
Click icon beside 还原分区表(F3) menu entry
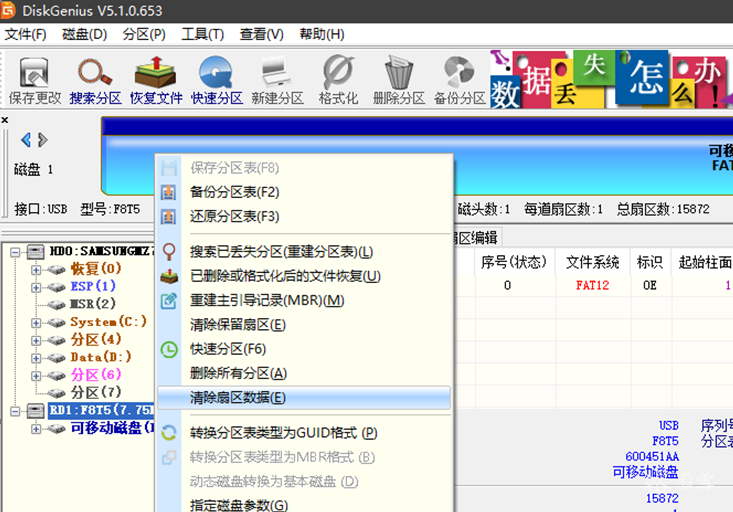169,216
